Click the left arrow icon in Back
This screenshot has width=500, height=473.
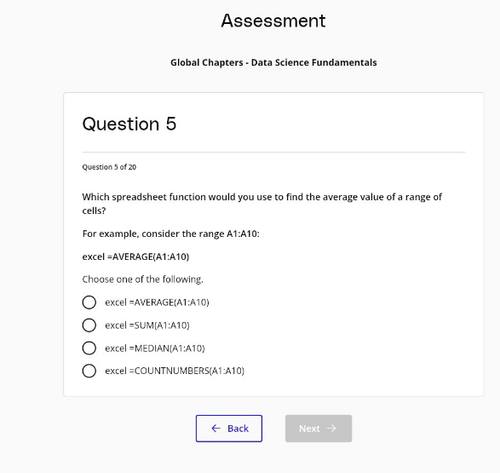[216, 428]
